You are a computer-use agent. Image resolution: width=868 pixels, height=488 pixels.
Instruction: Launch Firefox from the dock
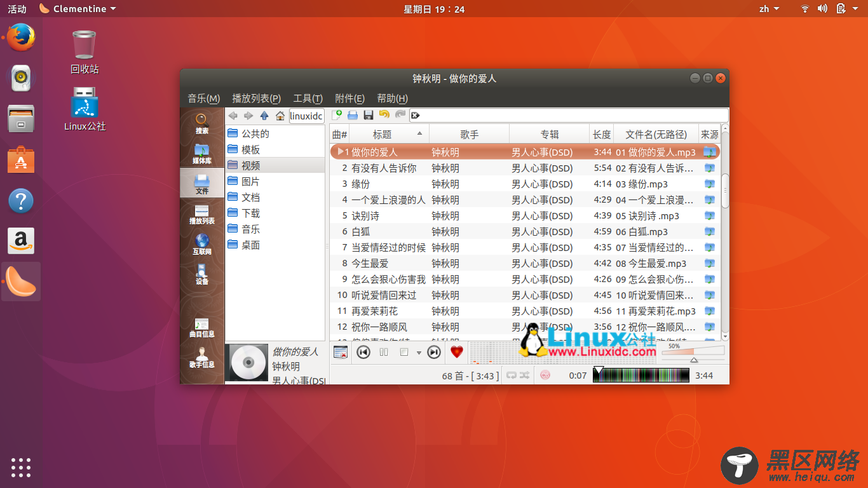click(x=21, y=37)
